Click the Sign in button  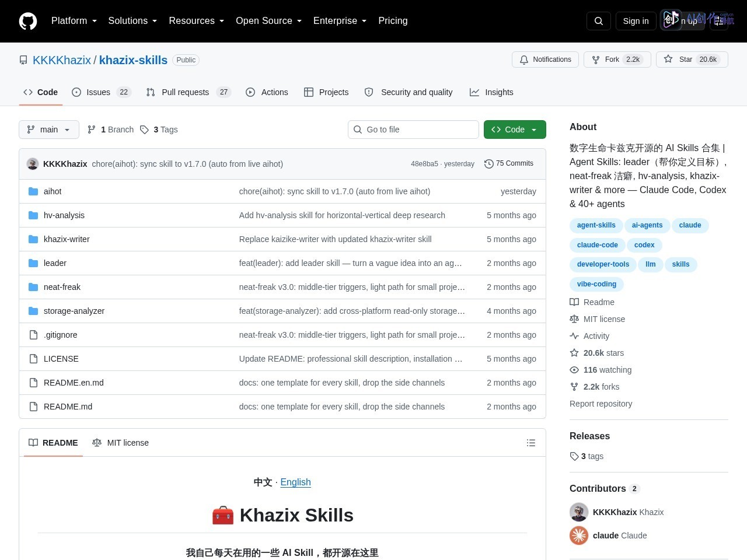pyautogui.click(x=636, y=21)
